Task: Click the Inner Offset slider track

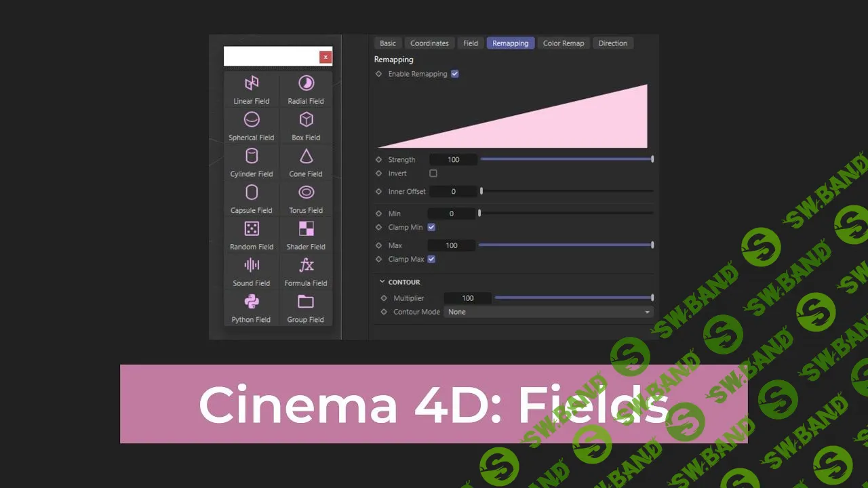Action: click(x=567, y=191)
